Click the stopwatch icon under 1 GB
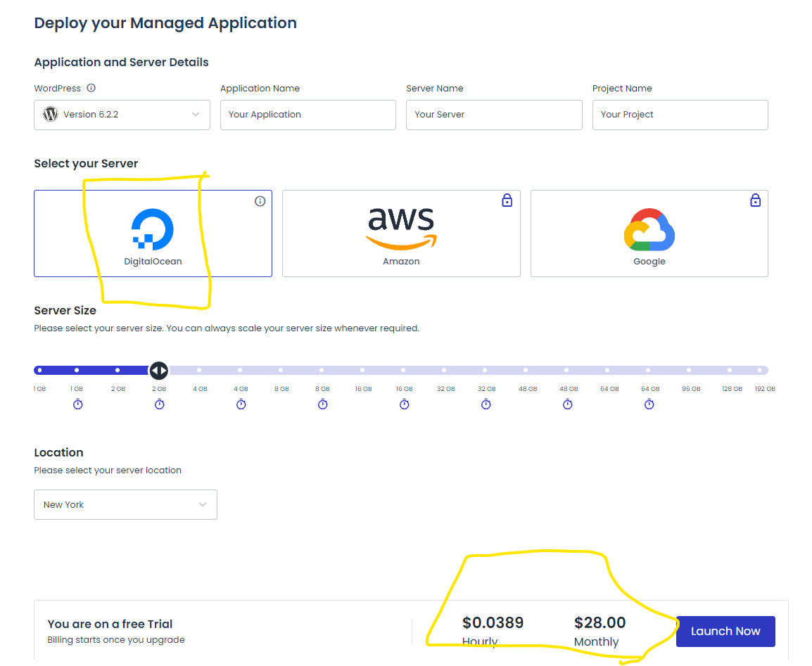This screenshot has height=666, width=812. (x=77, y=404)
